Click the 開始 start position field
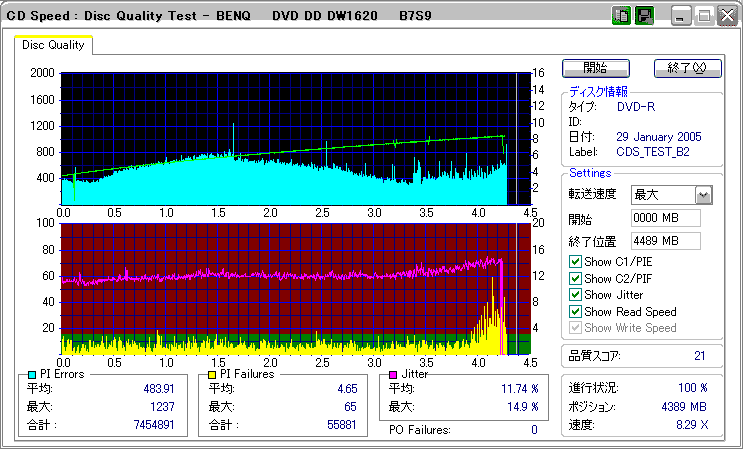743x449 pixels. point(665,218)
